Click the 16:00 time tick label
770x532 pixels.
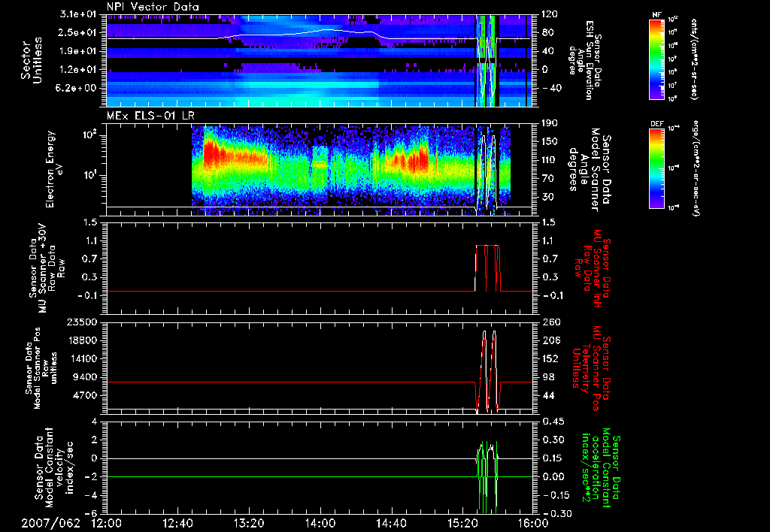pyautogui.click(x=533, y=523)
